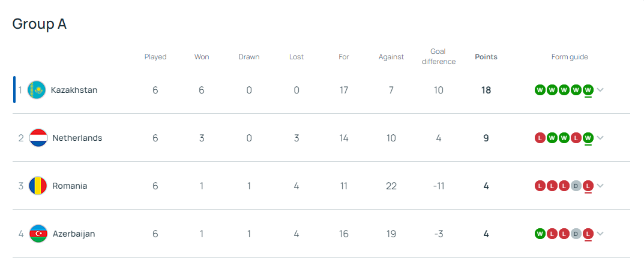Click Romania's grey draw form badge
This screenshot has width=644, height=260.
576,186
